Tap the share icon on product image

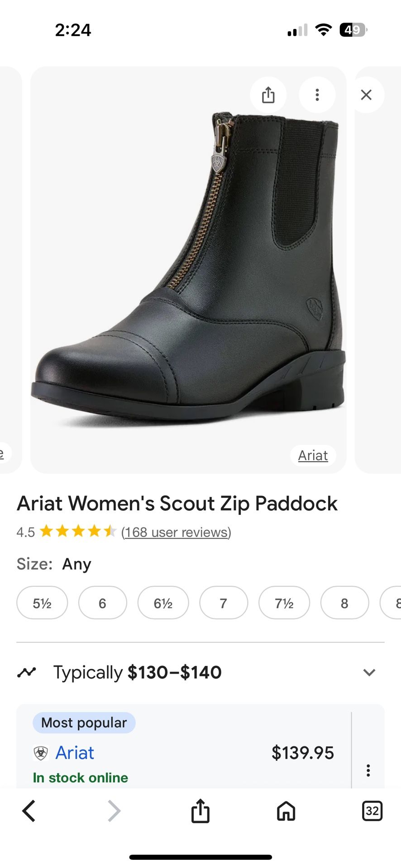[x=268, y=95]
